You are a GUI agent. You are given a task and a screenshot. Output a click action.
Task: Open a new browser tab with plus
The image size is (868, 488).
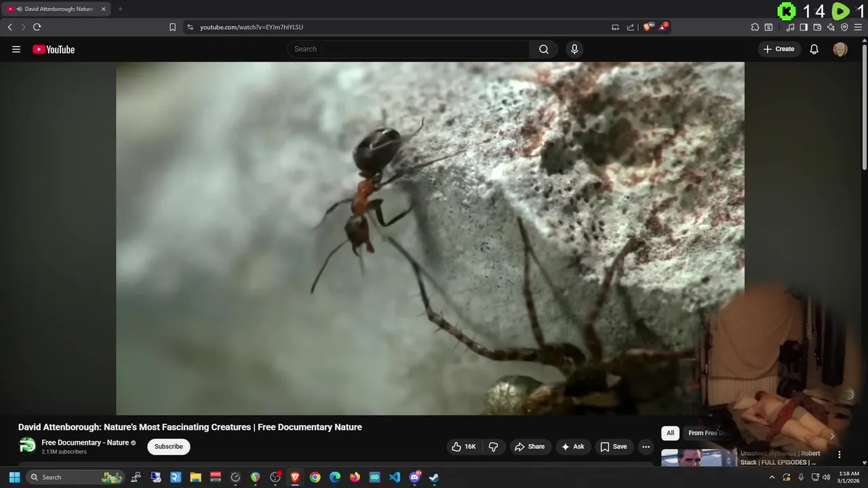(x=120, y=9)
